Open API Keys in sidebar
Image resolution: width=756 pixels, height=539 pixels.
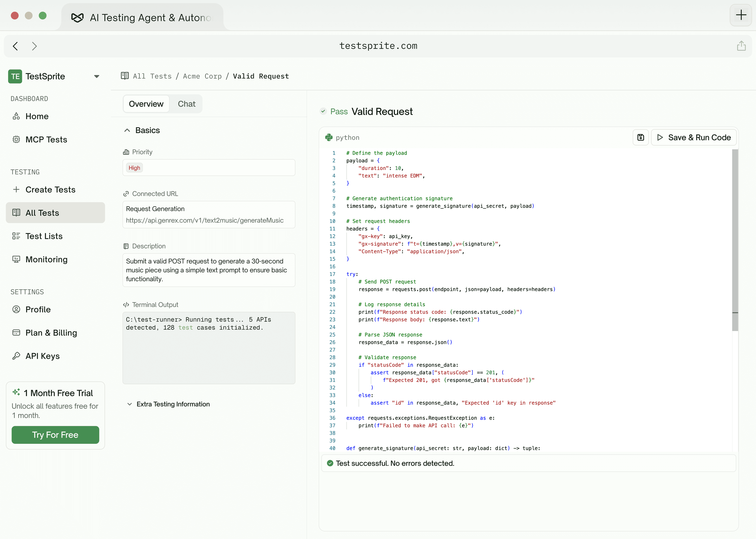click(55, 356)
